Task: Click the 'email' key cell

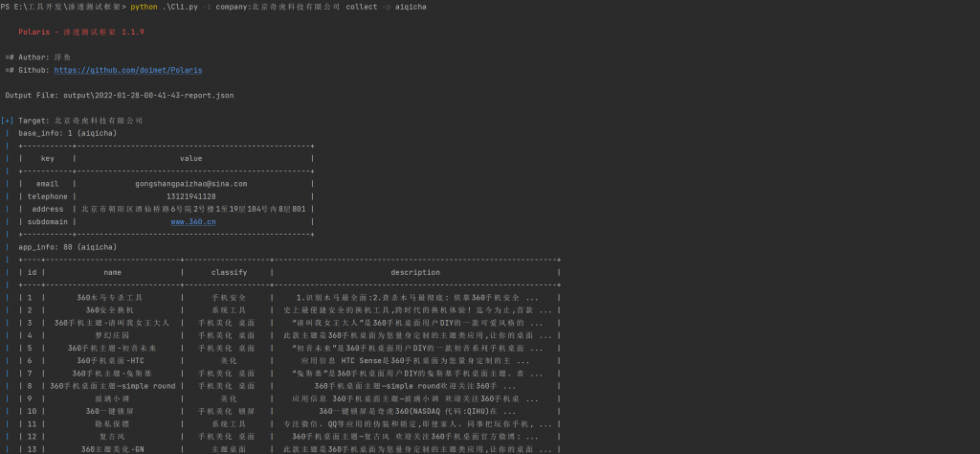Action: [48, 184]
